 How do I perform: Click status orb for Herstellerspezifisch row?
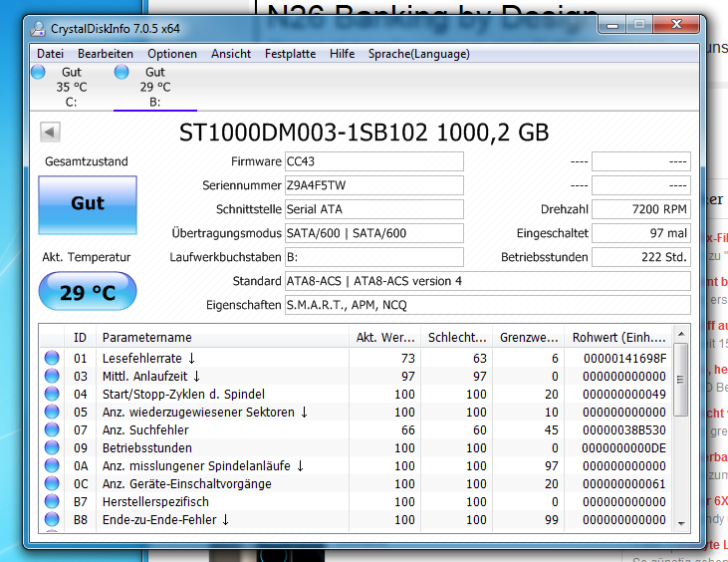click(x=52, y=501)
